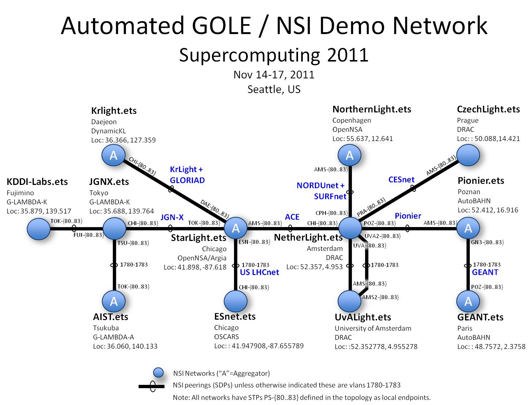Screen dimensions: 532x405
Task: Click the NetherLight.ets heading
Action: [x=308, y=237]
